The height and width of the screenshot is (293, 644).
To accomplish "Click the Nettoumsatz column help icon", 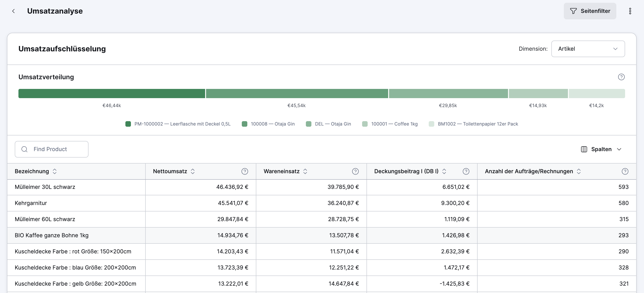I will [245, 171].
